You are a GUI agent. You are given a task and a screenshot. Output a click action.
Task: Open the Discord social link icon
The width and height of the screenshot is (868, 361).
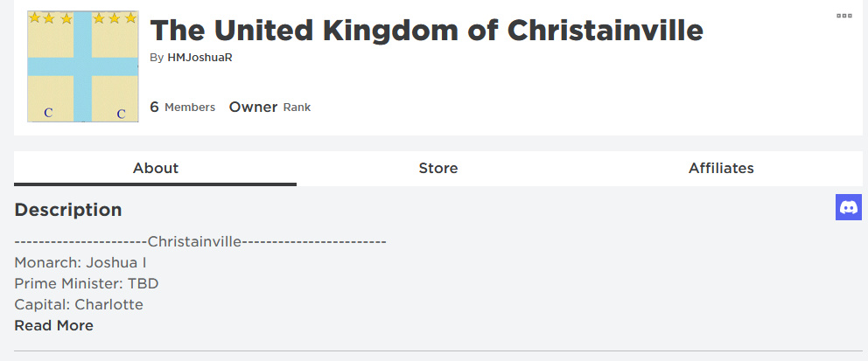tap(849, 207)
